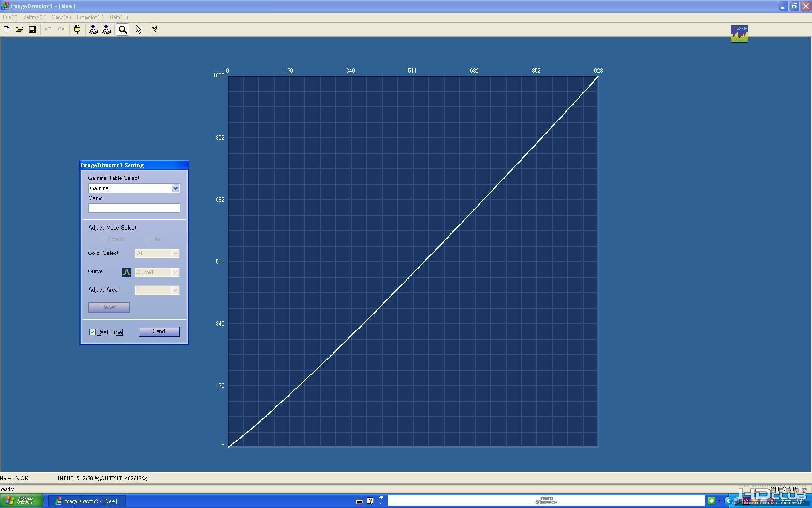Screen dimensions: 812x508
Task: Click the Undo toolbar arrow
Action: (48, 30)
